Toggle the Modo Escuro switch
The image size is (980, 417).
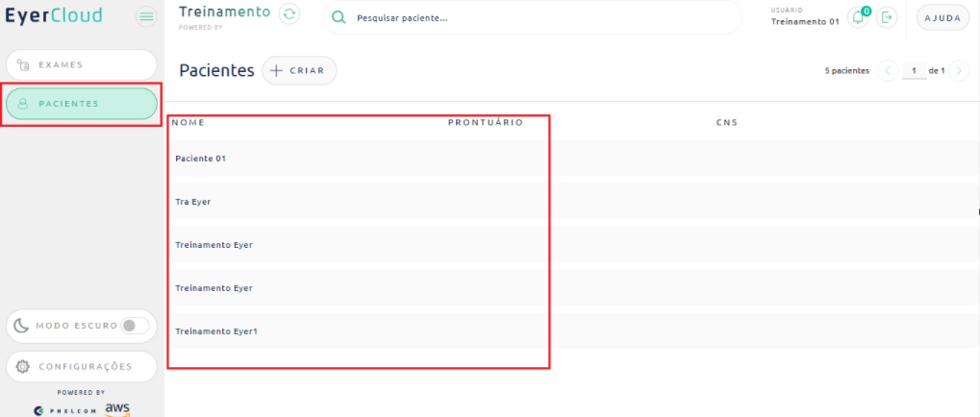tap(135, 326)
